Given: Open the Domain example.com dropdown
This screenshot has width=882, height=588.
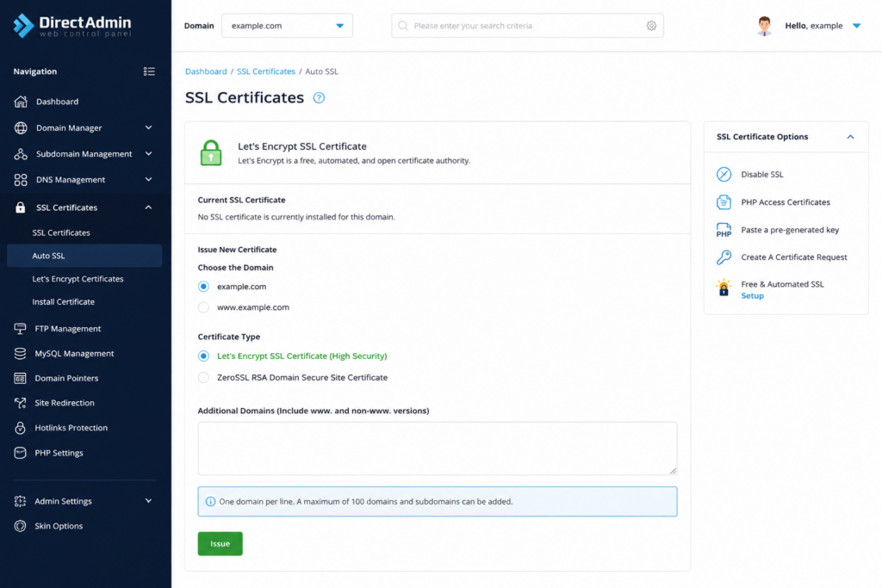Looking at the screenshot, I should pyautogui.click(x=287, y=26).
